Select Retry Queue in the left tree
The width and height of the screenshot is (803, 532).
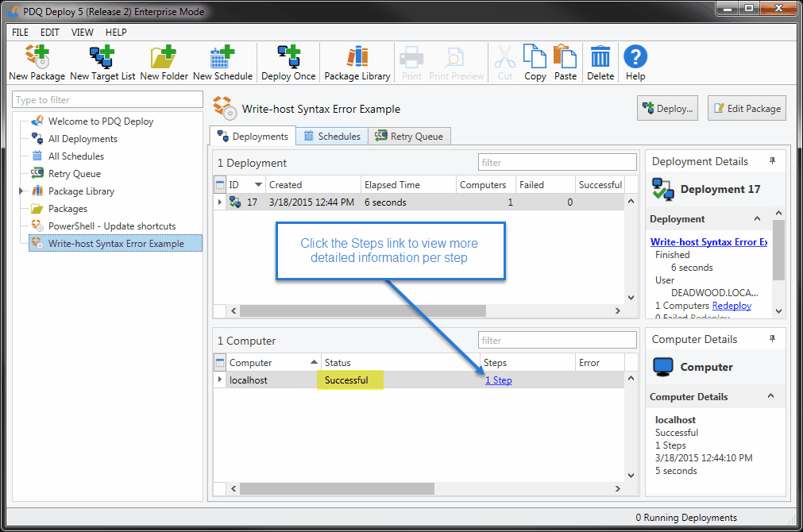point(74,174)
